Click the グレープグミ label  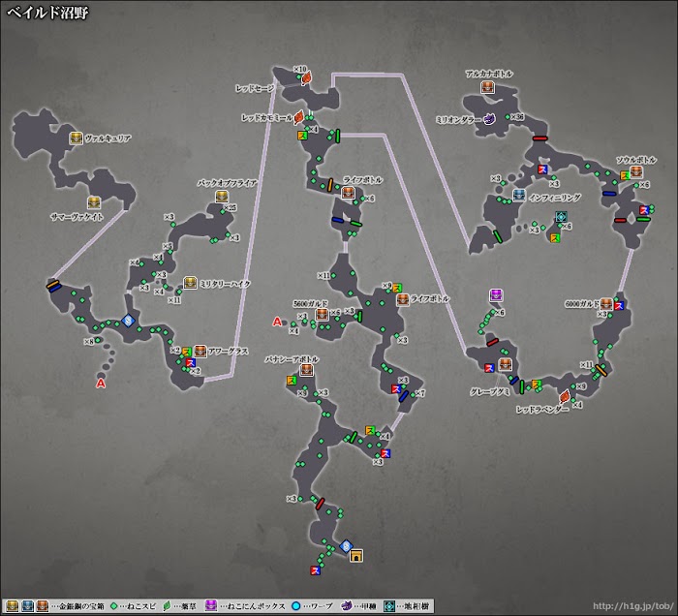(489, 391)
